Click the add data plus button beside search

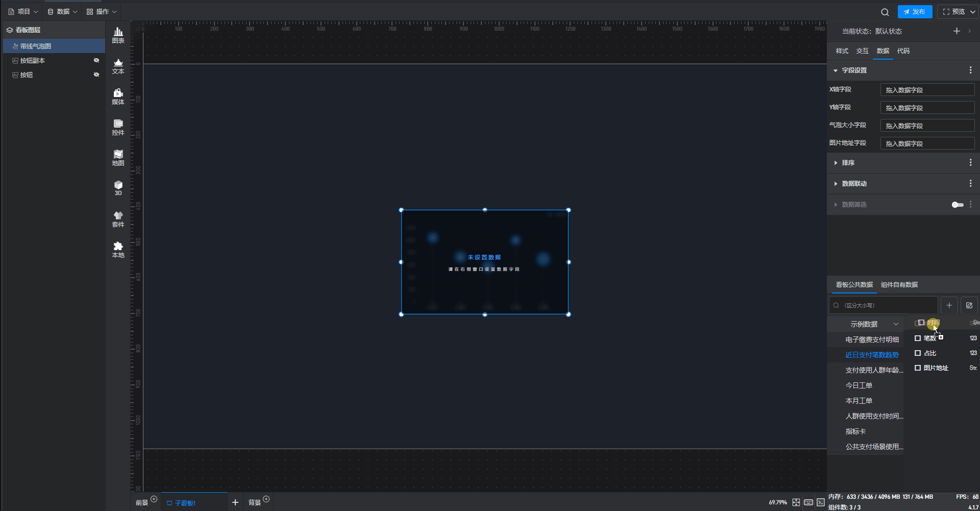tap(949, 305)
